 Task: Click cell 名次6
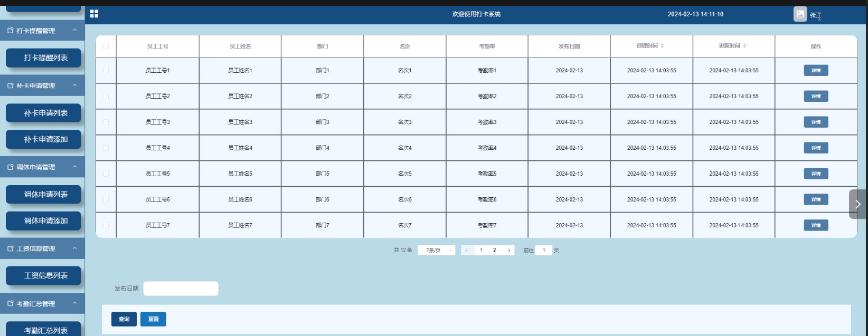coord(405,199)
